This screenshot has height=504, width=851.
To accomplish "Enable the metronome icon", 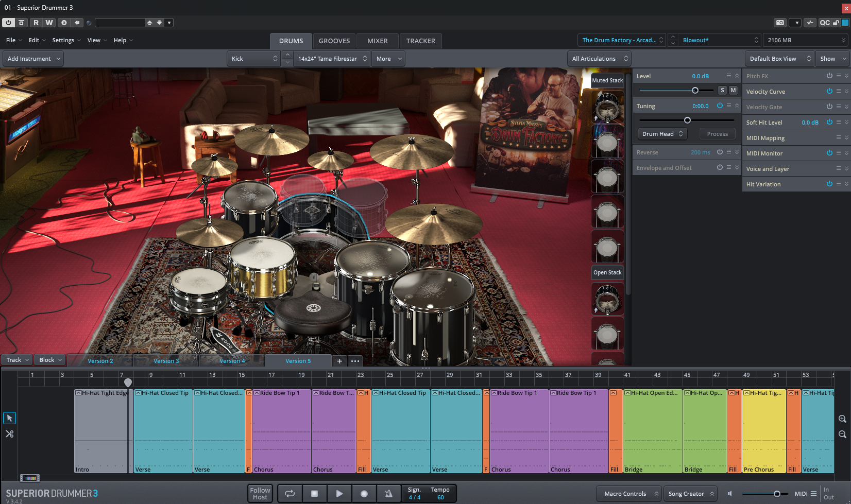I will click(388, 493).
